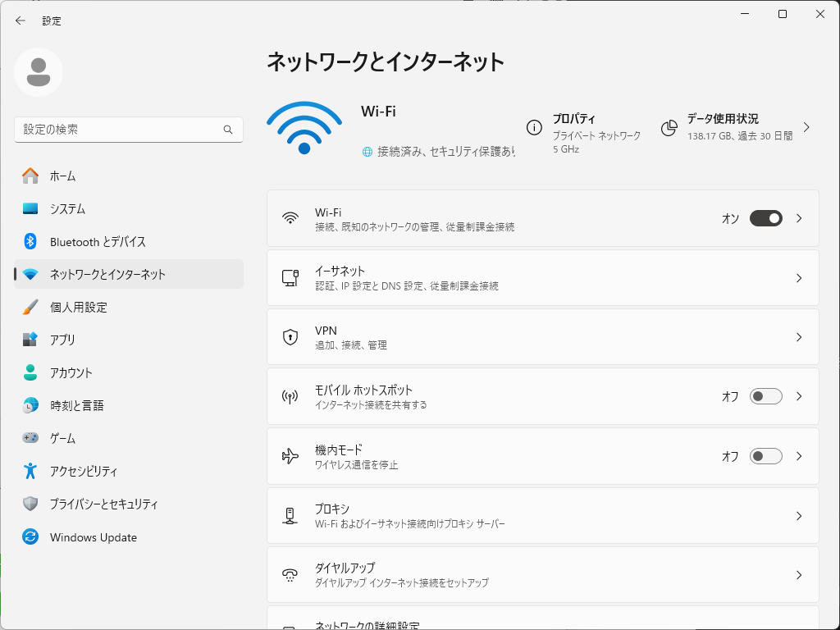The width and height of the screenshot is (840, 630).
Task: Click the プライバシーとセキュリティ shield icon
Action: coord(30,504)
